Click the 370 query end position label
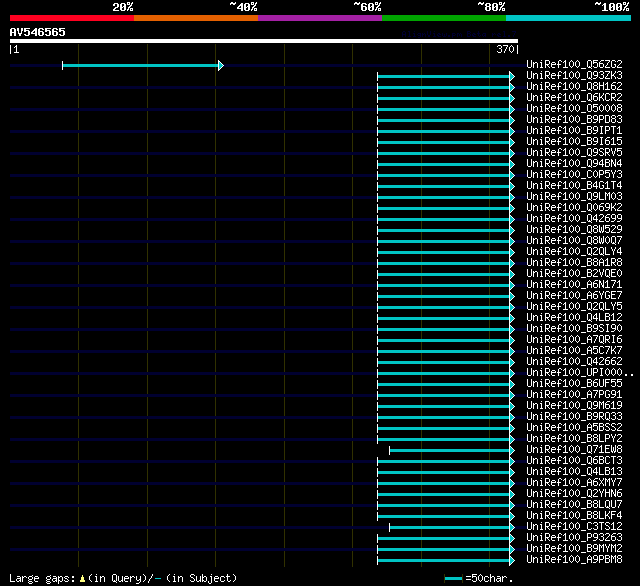The width and height of the screenshot is (640, 586). pos(505,49)
